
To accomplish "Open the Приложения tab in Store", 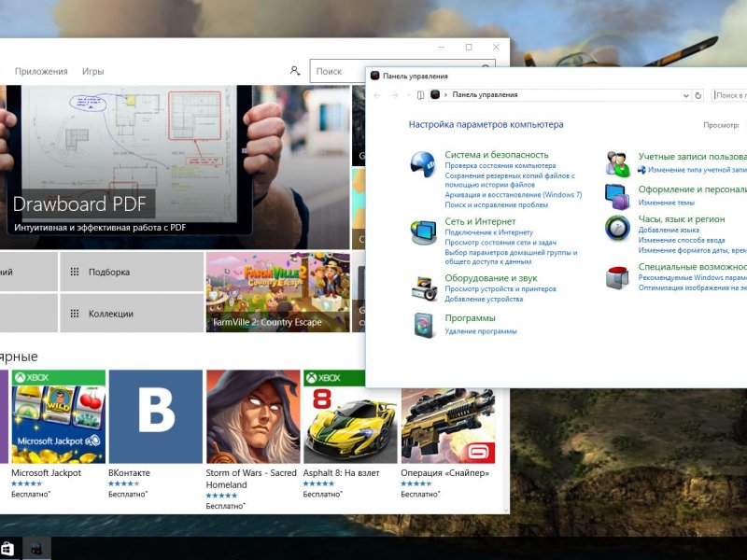I will 41,71.
